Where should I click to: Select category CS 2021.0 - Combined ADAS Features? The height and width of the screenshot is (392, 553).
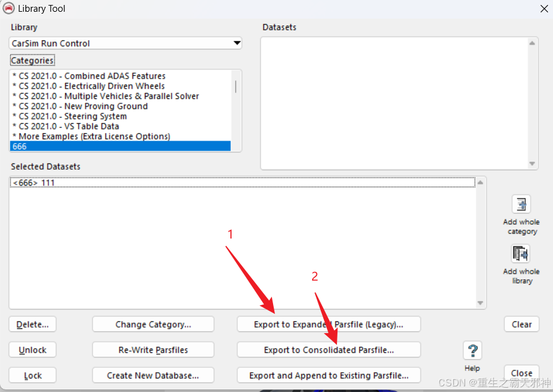click(120, 76)
